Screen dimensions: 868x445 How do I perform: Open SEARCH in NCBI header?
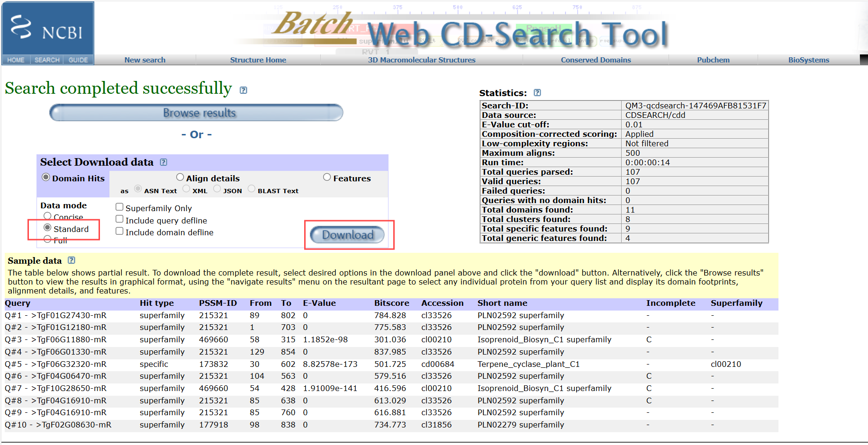47,60
